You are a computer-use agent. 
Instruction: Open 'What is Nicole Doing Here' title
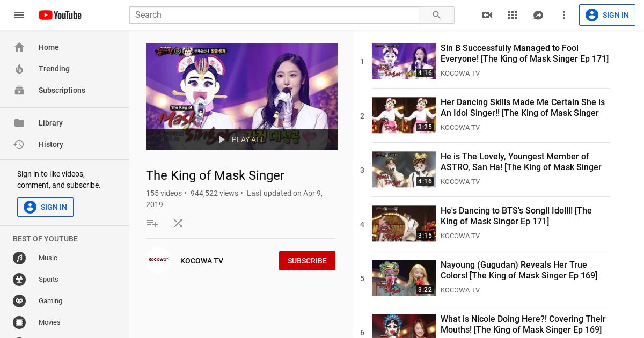tap(523, 325)
